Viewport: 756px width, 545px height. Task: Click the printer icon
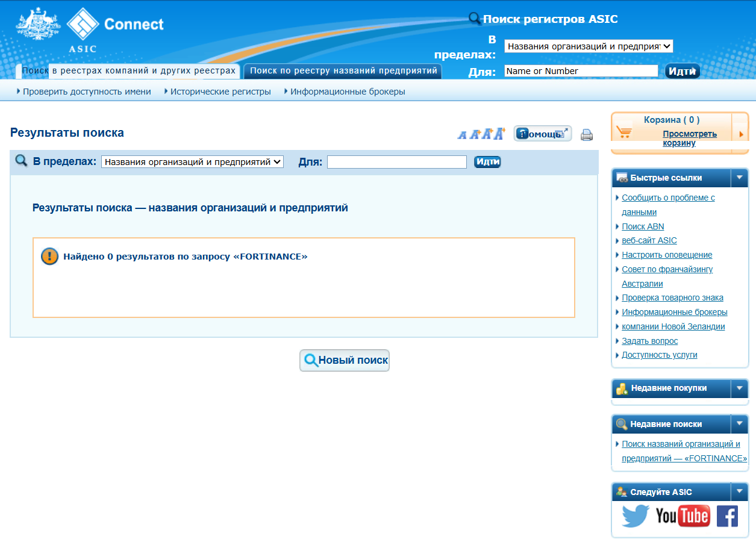pyautogui.click(x=587, y=135)
